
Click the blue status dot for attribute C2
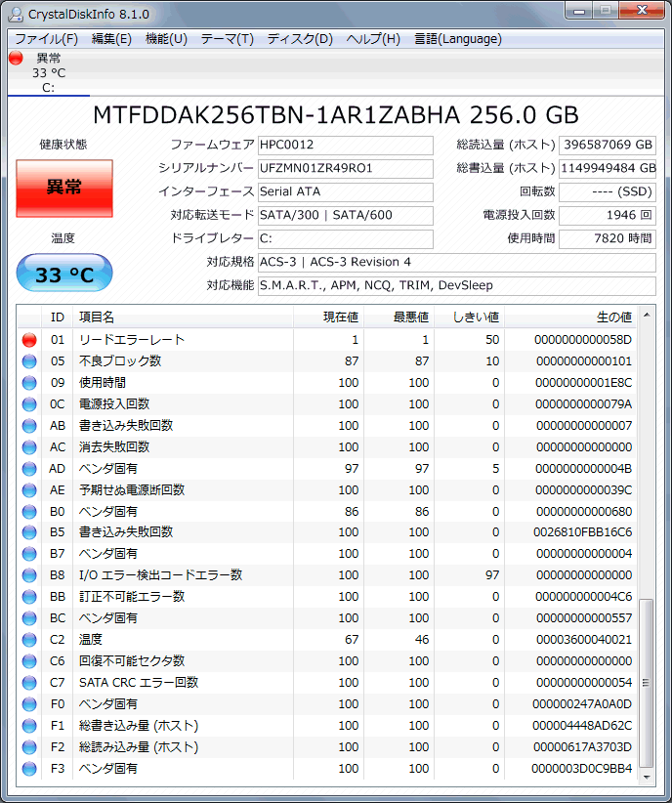point(29,640)
